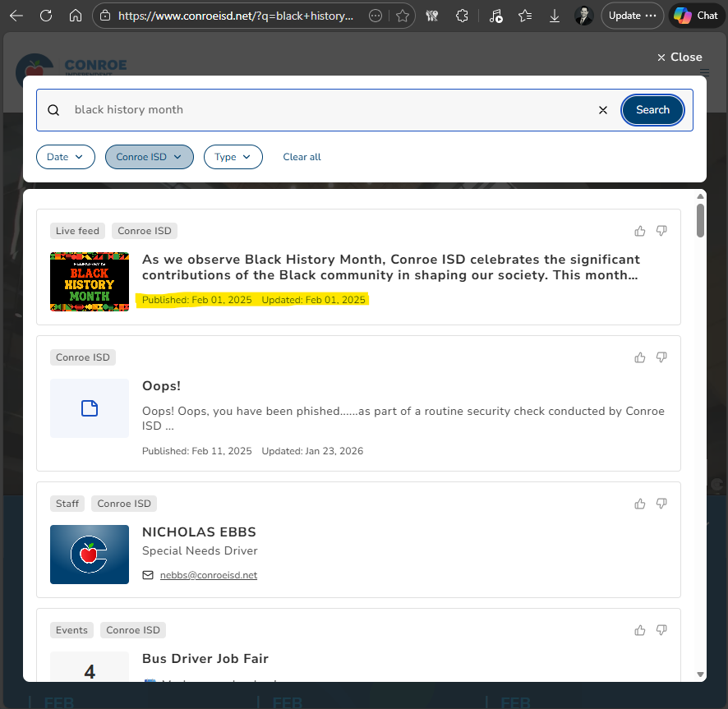
Task: Open the tools extension icon in toolbar
Action: pos(432,16)
